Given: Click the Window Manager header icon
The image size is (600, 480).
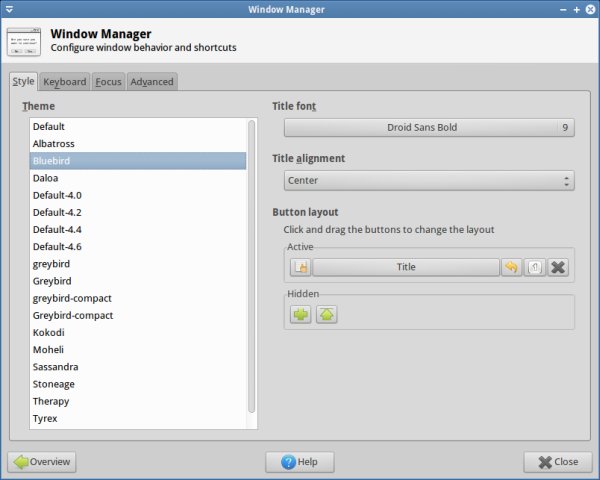Looking at the screenshot, I should [x=24, y=41].
